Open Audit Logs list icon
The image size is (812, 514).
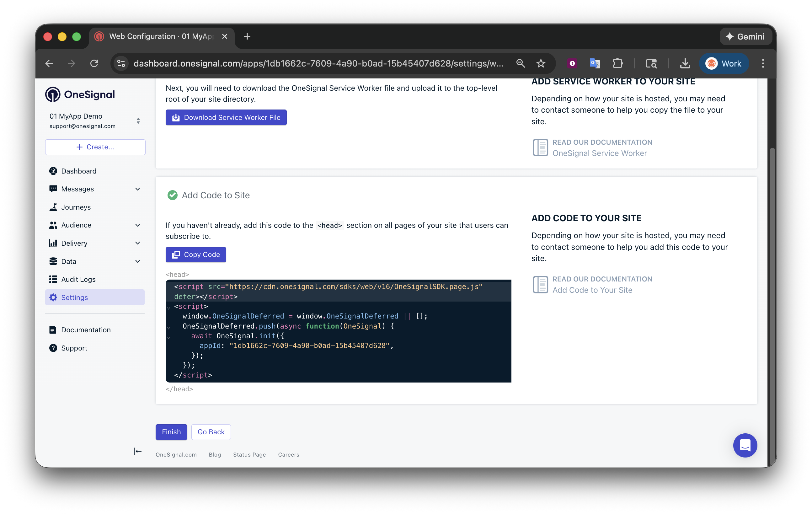[53, 279]
